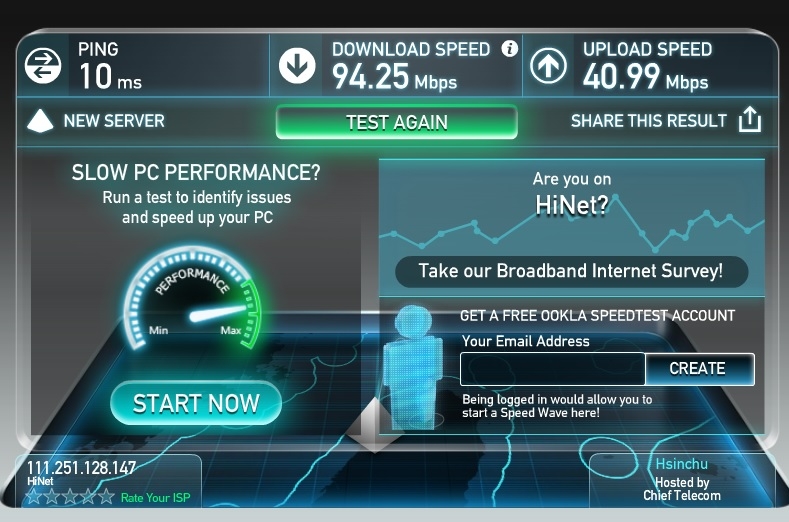
Task: Select the first ISP rating star
Action: click(34, 497)
